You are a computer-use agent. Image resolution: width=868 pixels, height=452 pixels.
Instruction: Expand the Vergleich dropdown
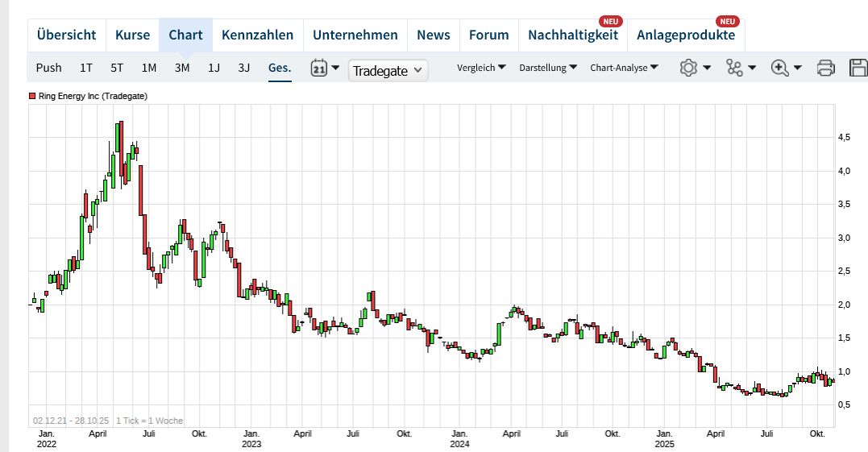click(x=481, y=68)
